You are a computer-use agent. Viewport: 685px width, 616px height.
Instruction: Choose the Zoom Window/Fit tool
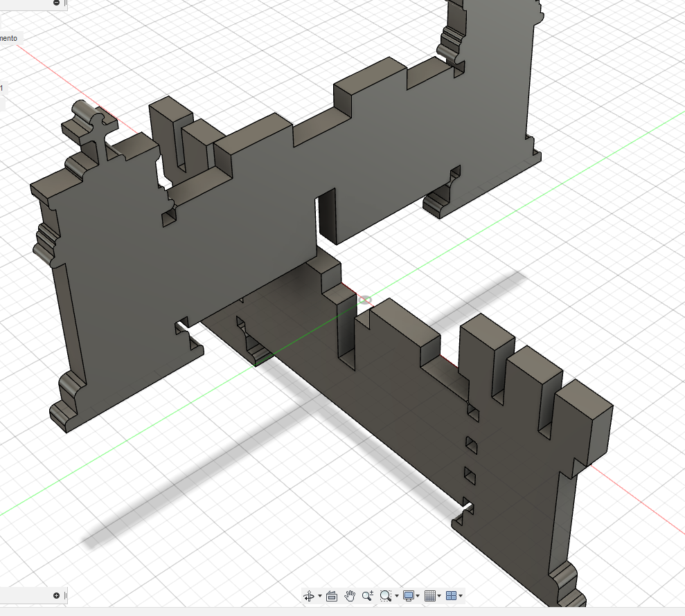click(385, 596)
